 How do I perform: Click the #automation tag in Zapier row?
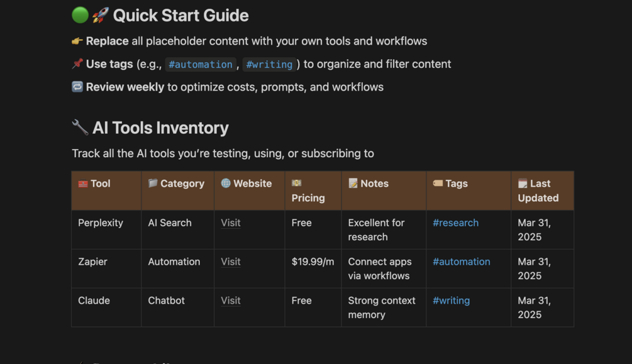click(461, 262)
